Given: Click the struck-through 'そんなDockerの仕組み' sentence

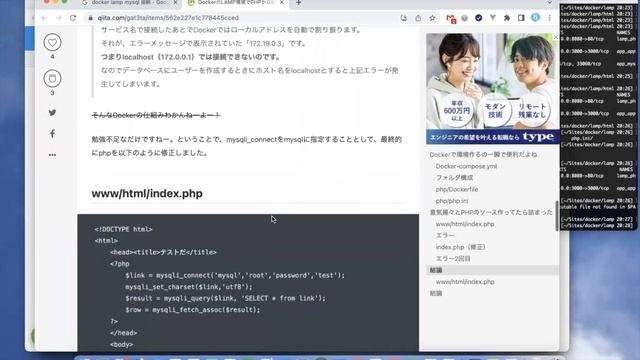Looking at the screenshot, I should coord(156,116).
